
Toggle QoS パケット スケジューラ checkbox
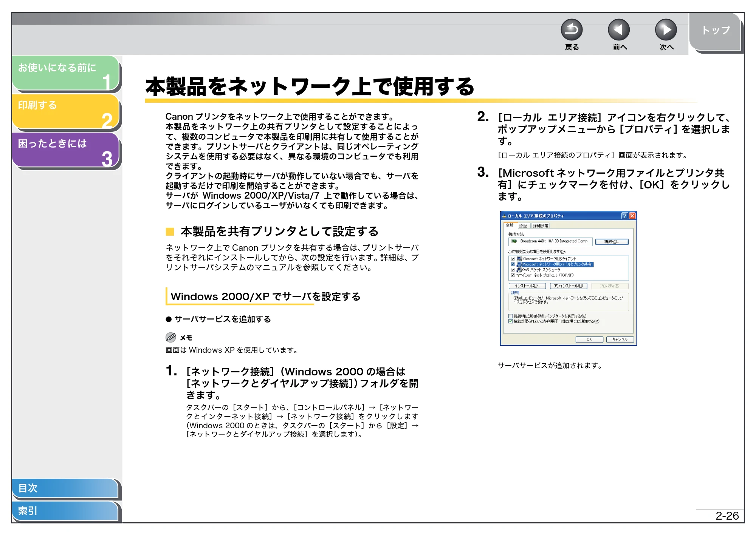[513, 270]
